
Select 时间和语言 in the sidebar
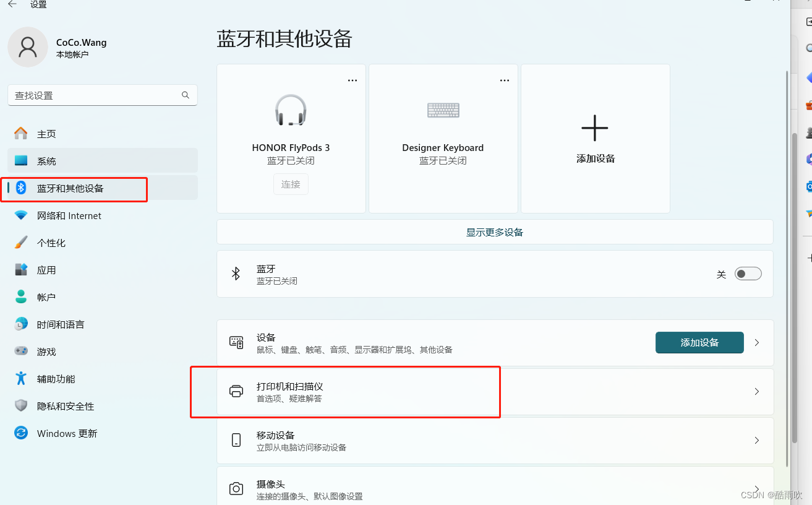103,324
